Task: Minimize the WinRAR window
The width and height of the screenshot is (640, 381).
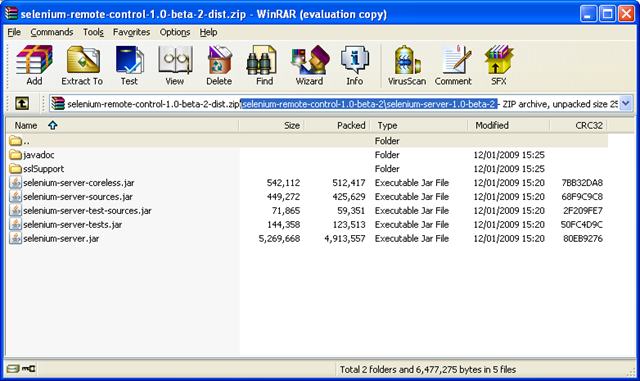Action: click(588, 14)
